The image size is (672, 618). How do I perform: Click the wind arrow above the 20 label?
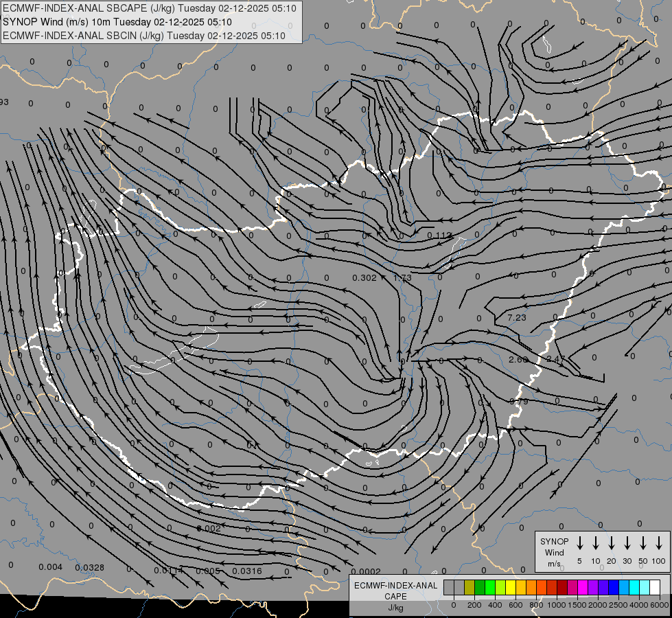click(612, 543)
